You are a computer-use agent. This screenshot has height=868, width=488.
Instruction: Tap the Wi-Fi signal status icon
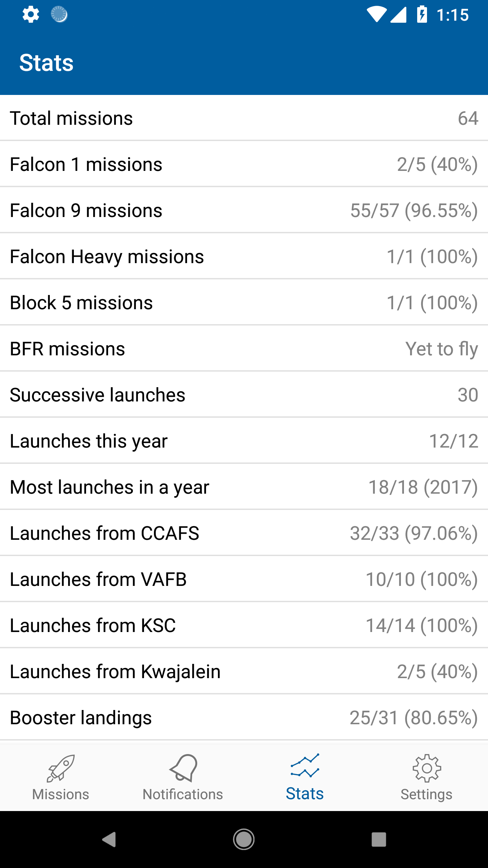pyautogui.click(x=376, y=15)
